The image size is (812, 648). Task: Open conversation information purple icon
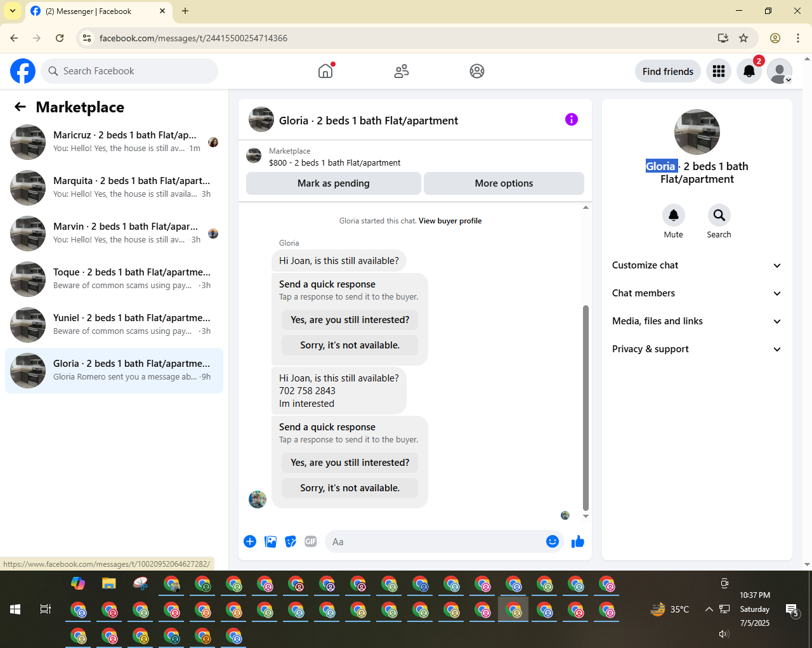[x=572, y=119]
